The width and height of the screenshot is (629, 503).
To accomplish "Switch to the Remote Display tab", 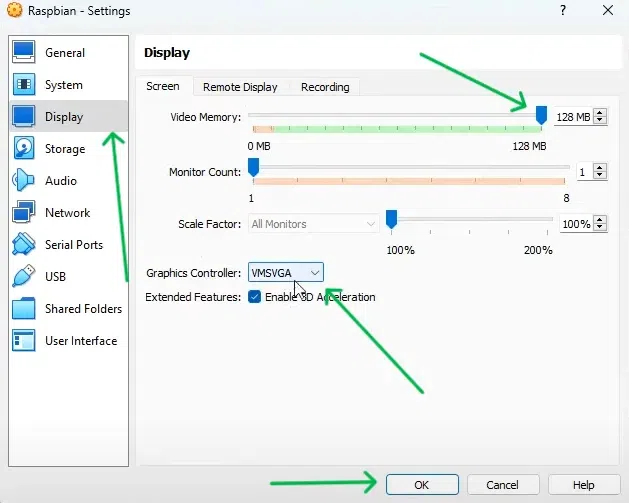I will pyautogui.click(x=240, y=87).
